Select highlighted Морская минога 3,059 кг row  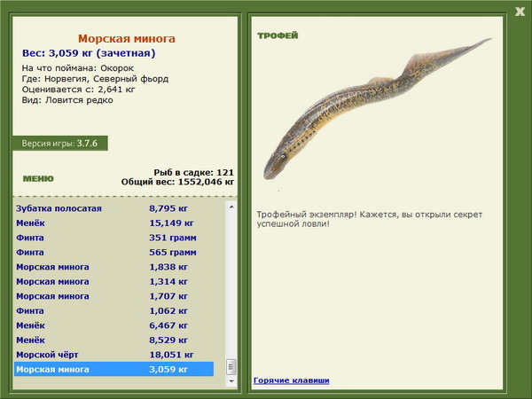pyautogui.click(x=114, y=369)
